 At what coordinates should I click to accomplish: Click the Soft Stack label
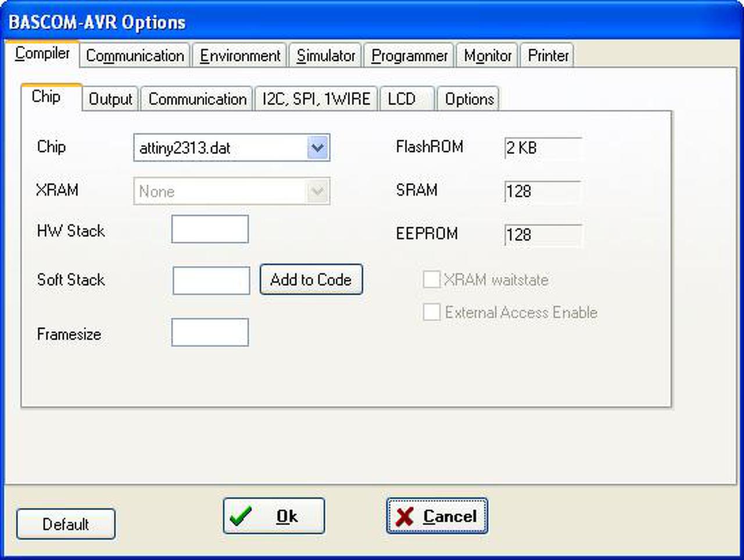71,279
